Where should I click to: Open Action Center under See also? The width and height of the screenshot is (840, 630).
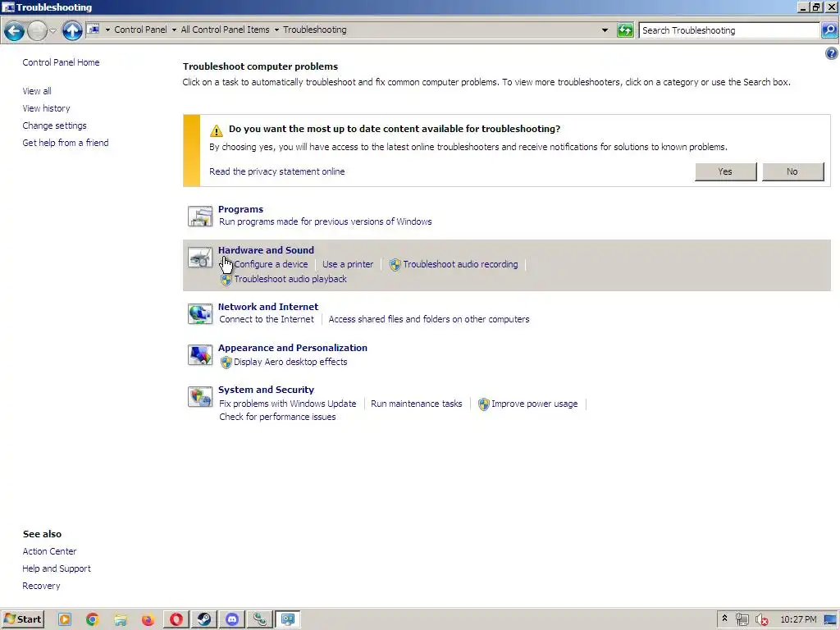coord(49,551)
